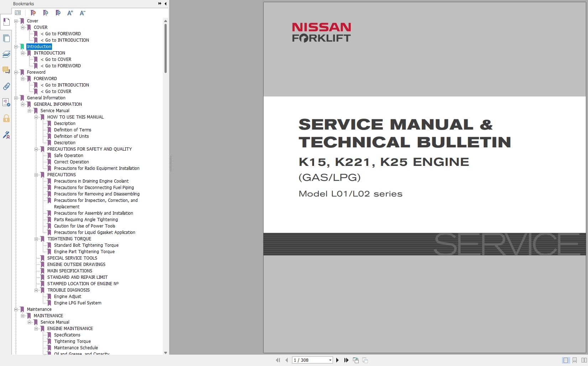Go to the next page
The image size is (588, 366).
pyautogui.click(x=337, y=360)
